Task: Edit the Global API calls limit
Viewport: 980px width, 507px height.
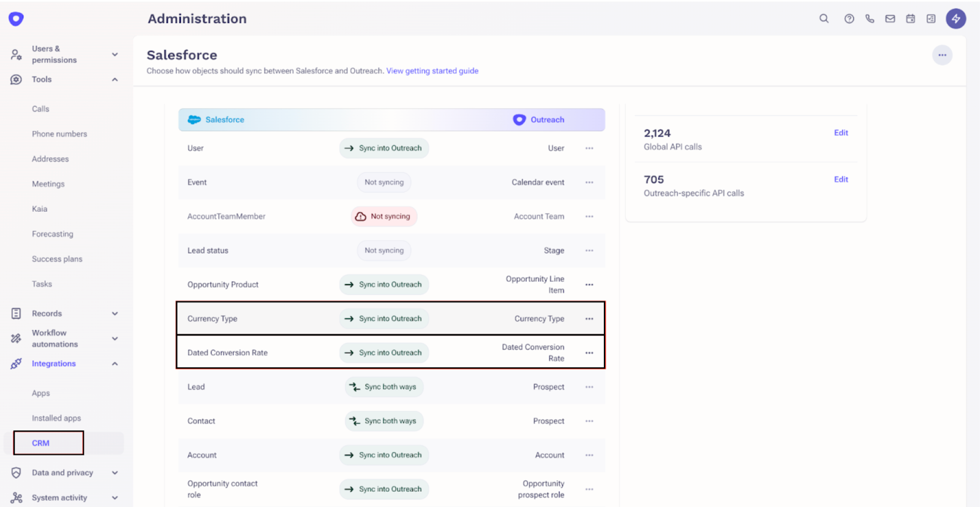Action: 841,133
